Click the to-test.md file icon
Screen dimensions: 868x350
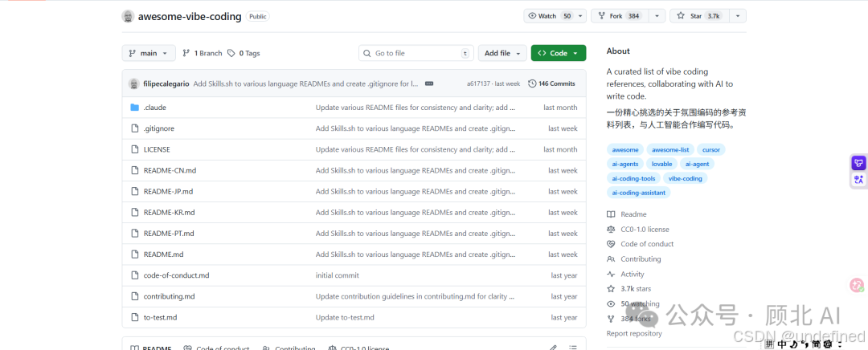[x=134, y=317]
